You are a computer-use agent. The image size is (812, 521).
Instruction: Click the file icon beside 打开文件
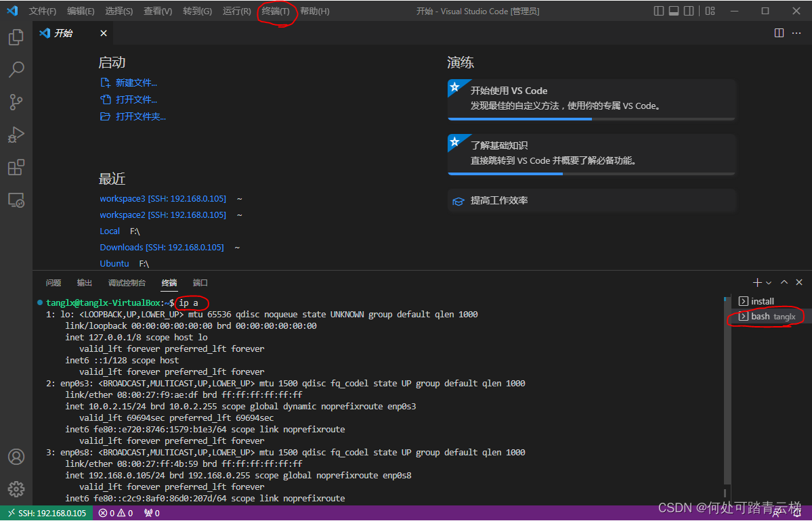coord(105,99)
